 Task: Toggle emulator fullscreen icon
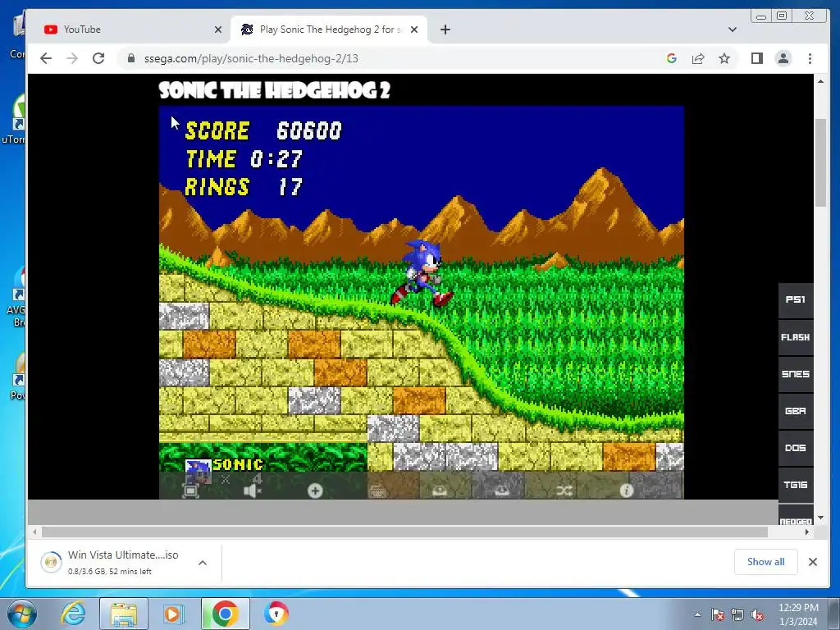pyautogui.click(x=190, y=491)
